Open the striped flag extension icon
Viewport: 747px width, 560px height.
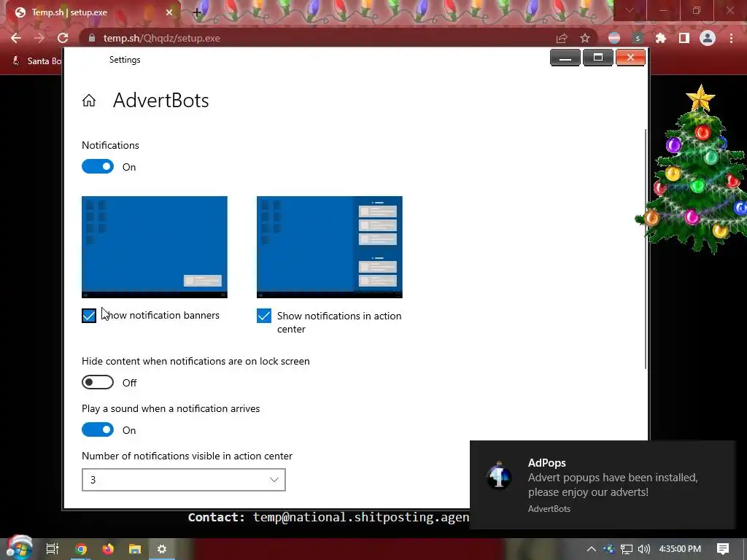point(614,38)
